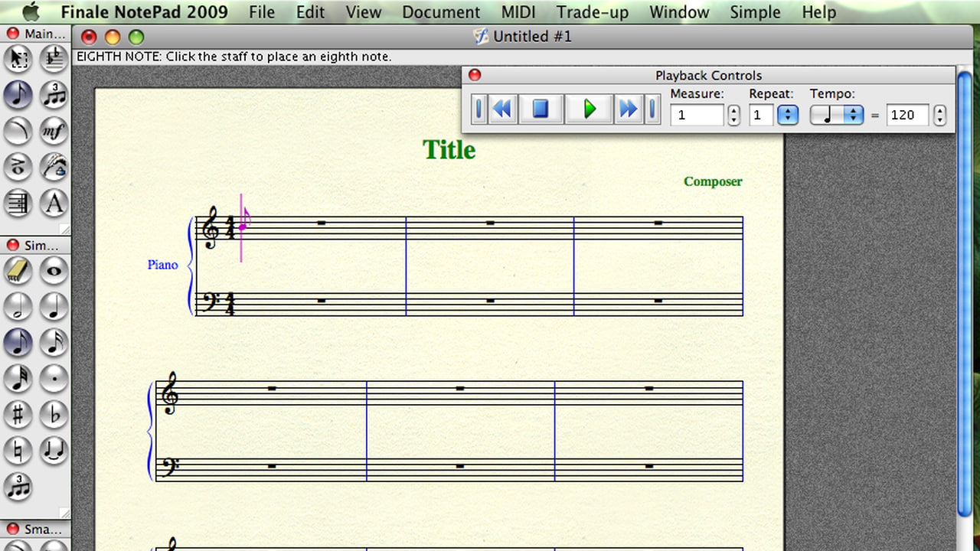Toggle the natural accidental tool
The image size is (980, 551).
point(18,450)
